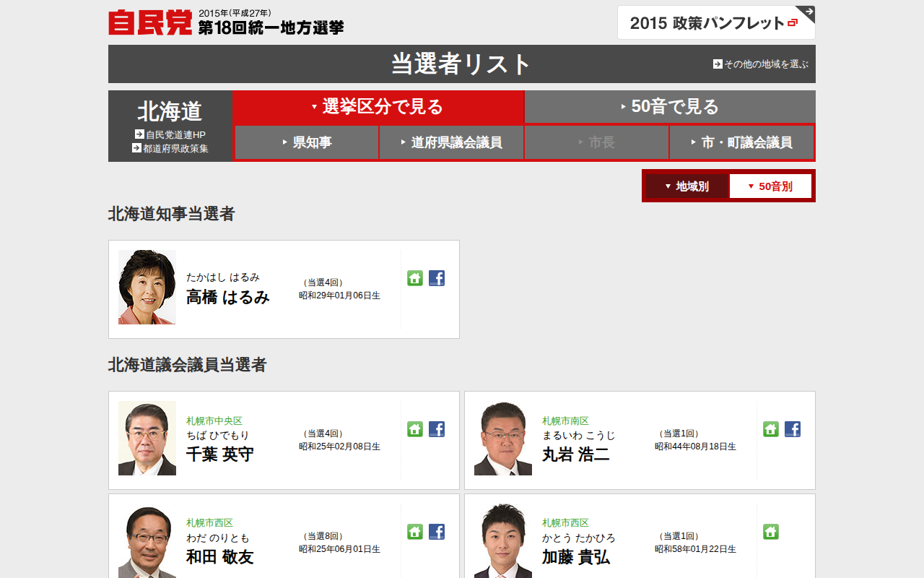
Task: Click 第18回統一地方選挙 header text
Action: pos(271,27)
